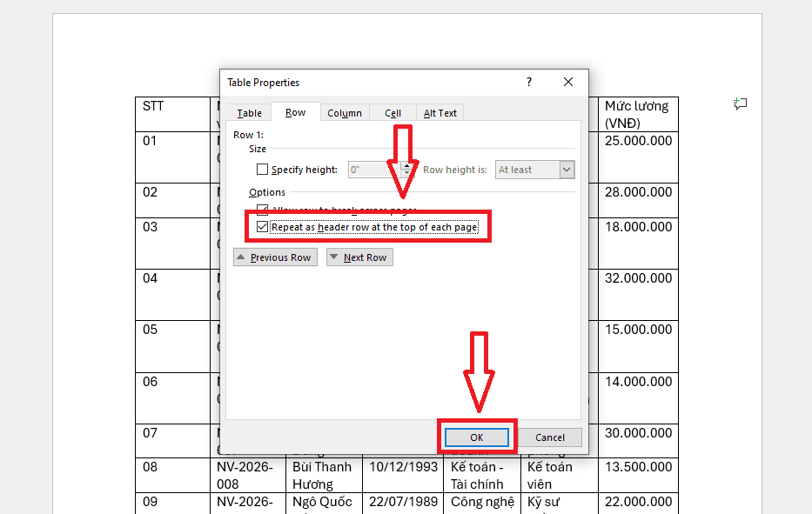This screenshot has width=812, height=514.
Task: Select the salary cell 32.000.000
Action: (x=638, y=295)
